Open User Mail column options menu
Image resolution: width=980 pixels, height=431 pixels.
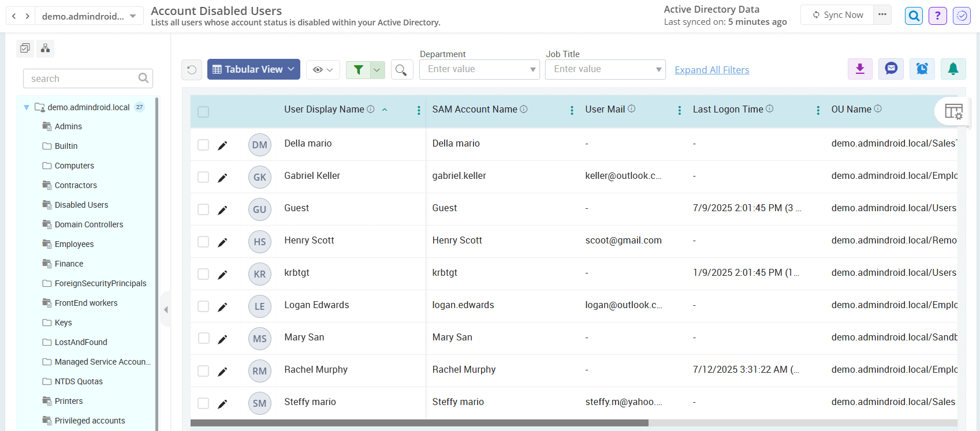[679, 110]
